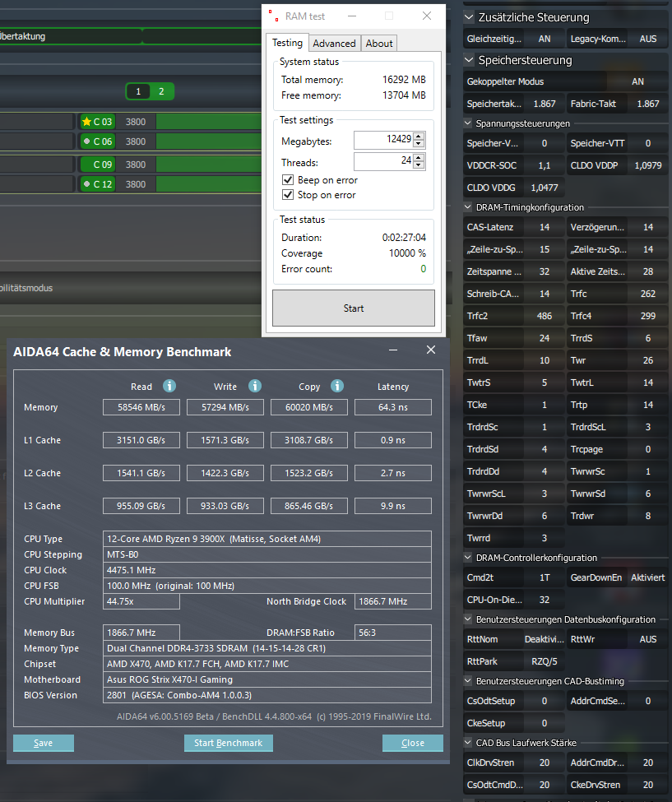Increase Threads with up arrow
Image resolution: width=672 pixels, height=802 pixels.
(x=419, y=158)
